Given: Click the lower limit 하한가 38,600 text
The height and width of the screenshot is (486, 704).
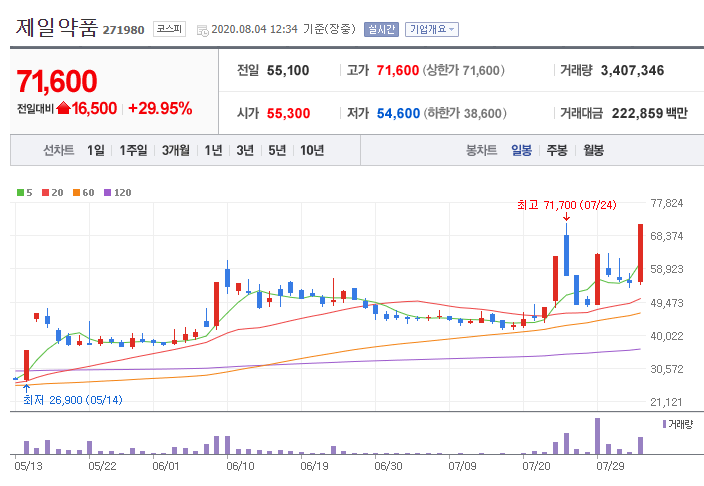Looking at the screenshot, I should pyautogui.click(x=465, y=113).
